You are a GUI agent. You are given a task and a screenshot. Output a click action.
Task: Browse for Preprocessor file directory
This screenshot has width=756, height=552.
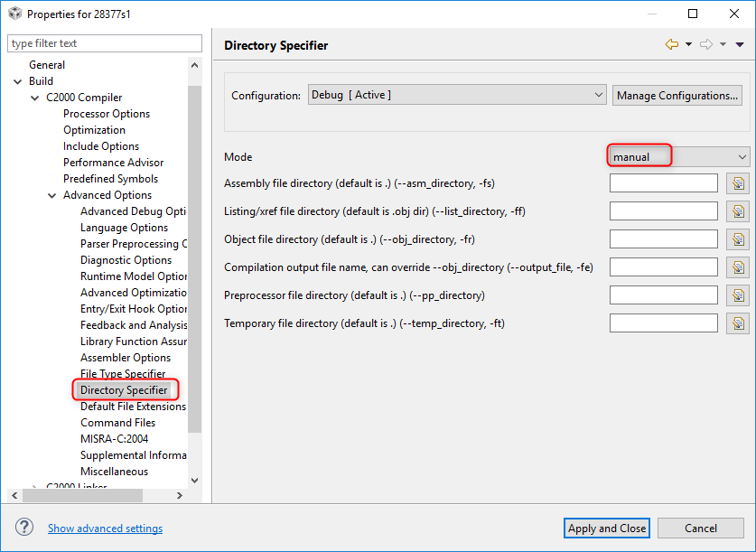pos(738,295)
